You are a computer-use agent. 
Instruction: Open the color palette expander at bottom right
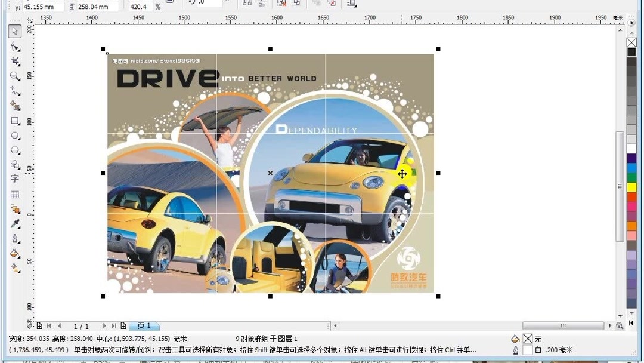tap(631, 322)
